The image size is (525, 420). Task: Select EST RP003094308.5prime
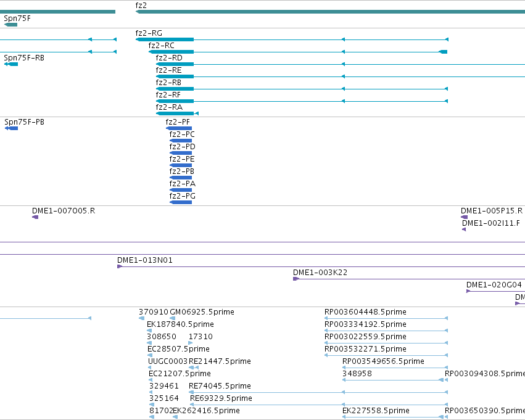click(x=446, y=380)
